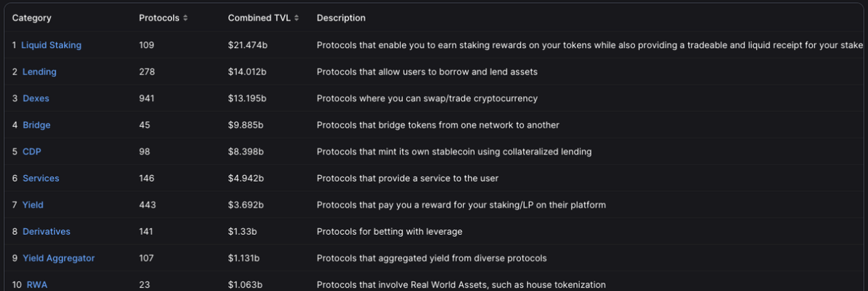Open the Dexes category link

(36, 99)
